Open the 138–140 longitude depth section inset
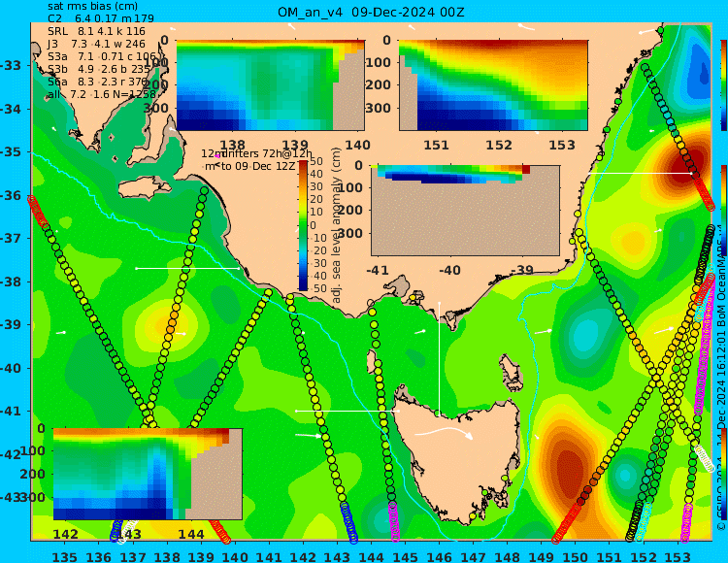Image resolution: width=728 pixels, height=563 pixels. [270, 85]
